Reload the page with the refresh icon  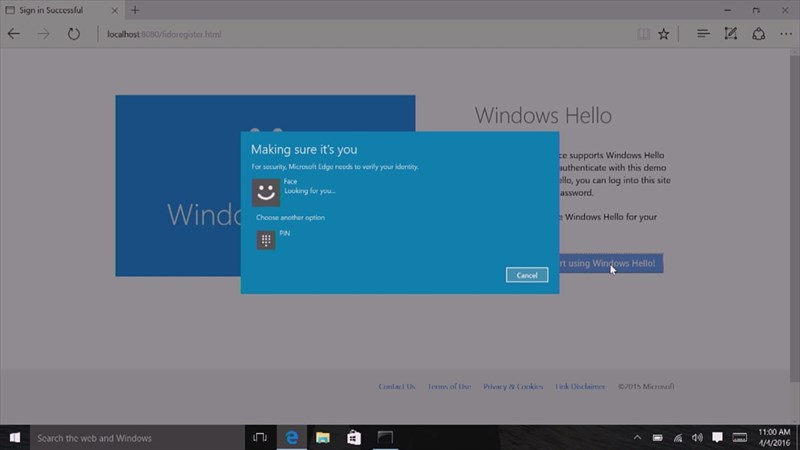[73, 34]
